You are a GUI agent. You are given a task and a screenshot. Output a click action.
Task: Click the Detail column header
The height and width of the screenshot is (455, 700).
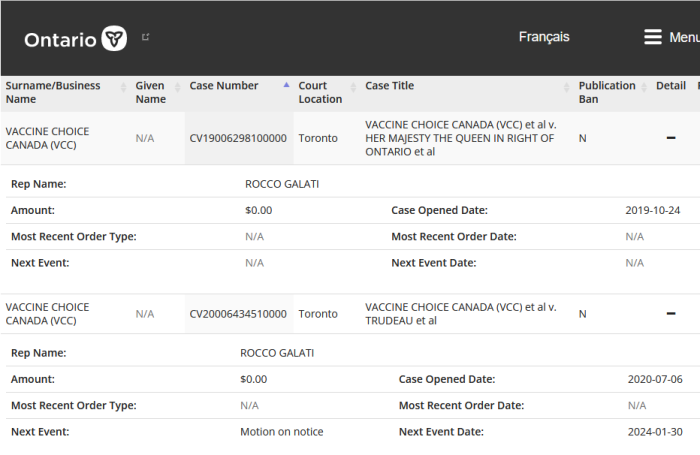pos(671,86)
